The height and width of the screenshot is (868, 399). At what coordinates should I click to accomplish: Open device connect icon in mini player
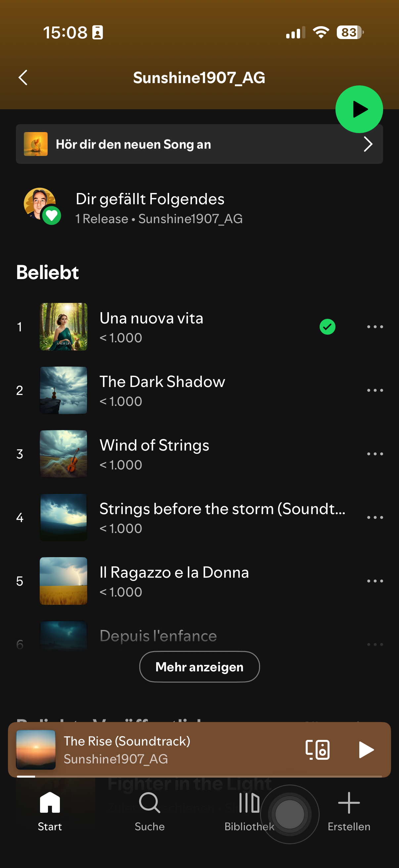tap(317, 750)
